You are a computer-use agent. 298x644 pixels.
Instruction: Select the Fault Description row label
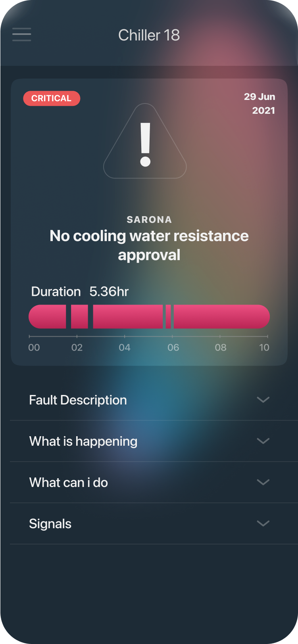78,400
